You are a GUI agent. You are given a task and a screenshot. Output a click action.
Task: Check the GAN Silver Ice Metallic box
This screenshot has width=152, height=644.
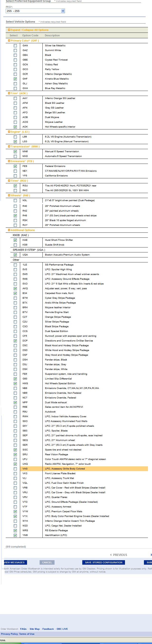[15, 46]
